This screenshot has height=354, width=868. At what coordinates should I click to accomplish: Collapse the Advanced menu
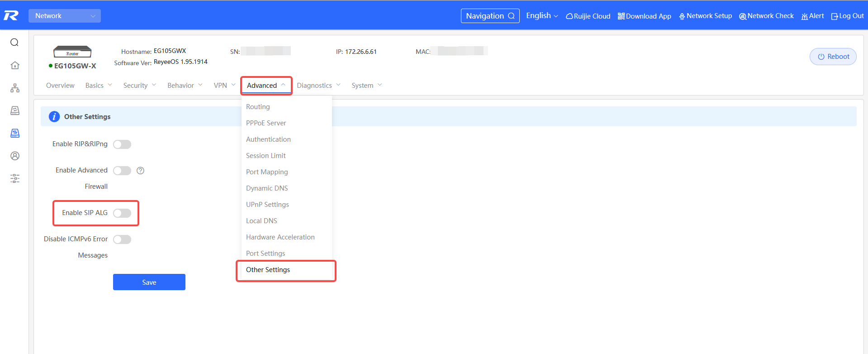point(266,86)
